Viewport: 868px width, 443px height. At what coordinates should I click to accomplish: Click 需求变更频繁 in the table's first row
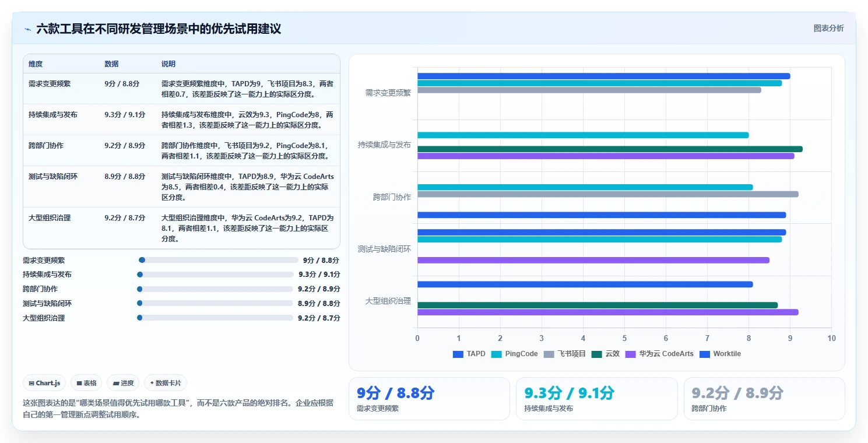50,84
